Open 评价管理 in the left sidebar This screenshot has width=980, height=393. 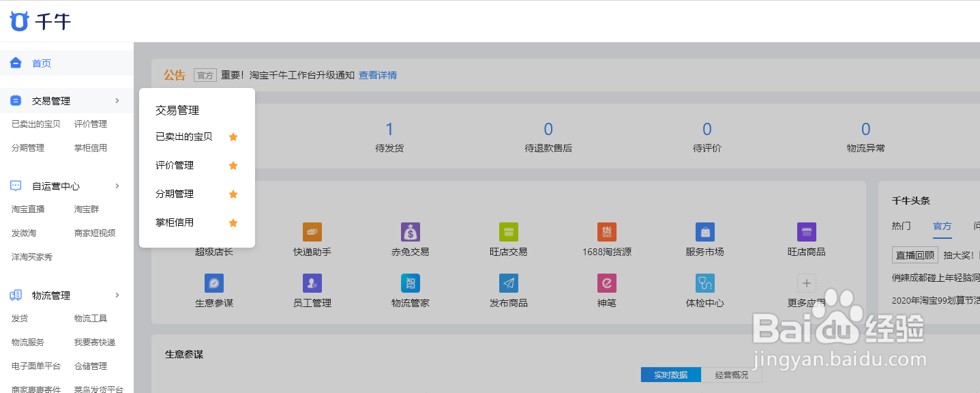tap(91, 124)
